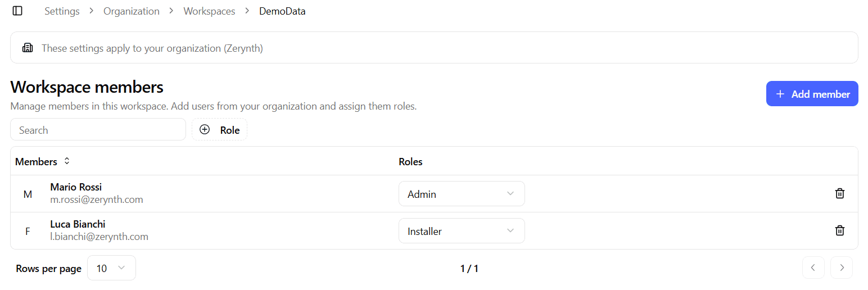The image size is (868, 290).
Task: Toggle the sidebar panel icon
Action: coord(17,11)
